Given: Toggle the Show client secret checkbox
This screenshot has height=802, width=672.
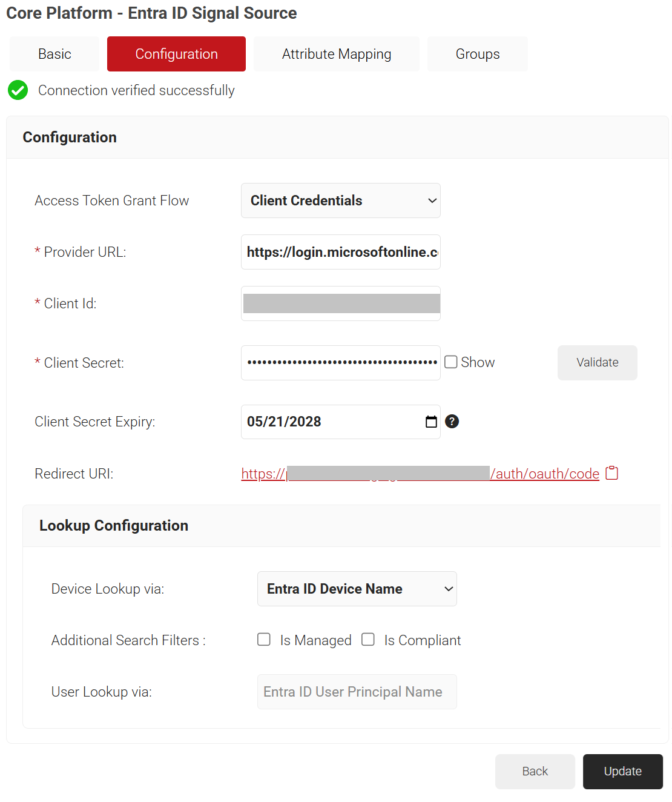Looking at the screenshot, I should (451, 362).
